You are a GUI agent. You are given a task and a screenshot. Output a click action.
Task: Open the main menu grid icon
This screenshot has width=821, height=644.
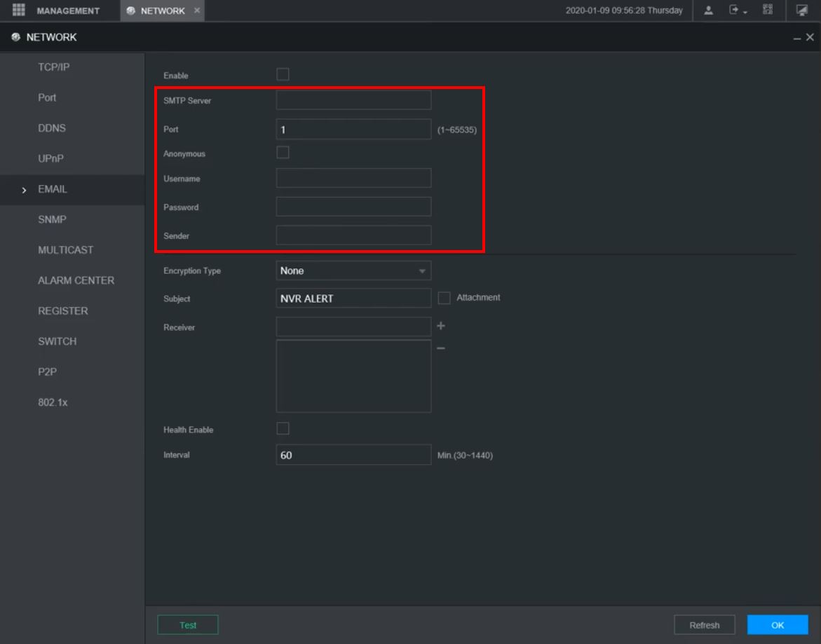coord(19,11)
